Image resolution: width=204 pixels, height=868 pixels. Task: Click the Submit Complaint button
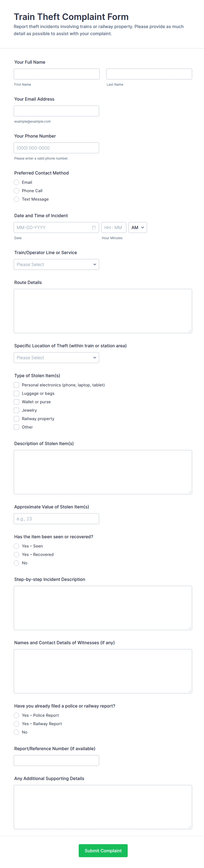[x=103, y=850]
